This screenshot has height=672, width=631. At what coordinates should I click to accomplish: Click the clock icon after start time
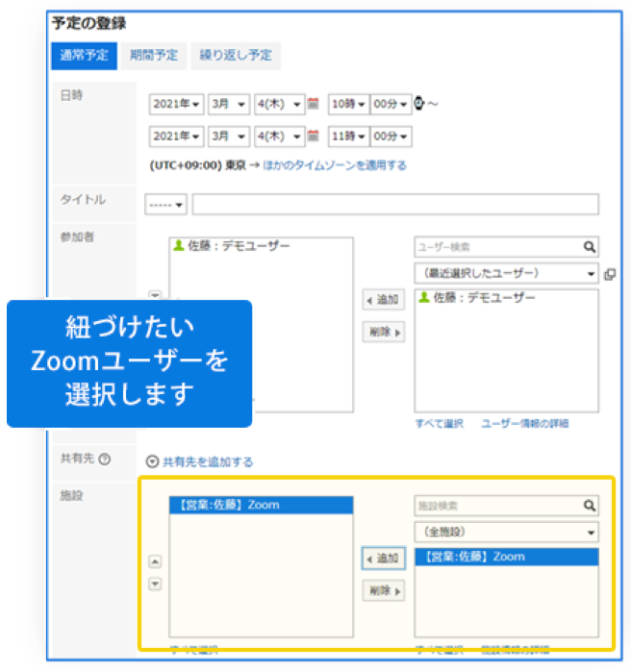pos(419,103)
